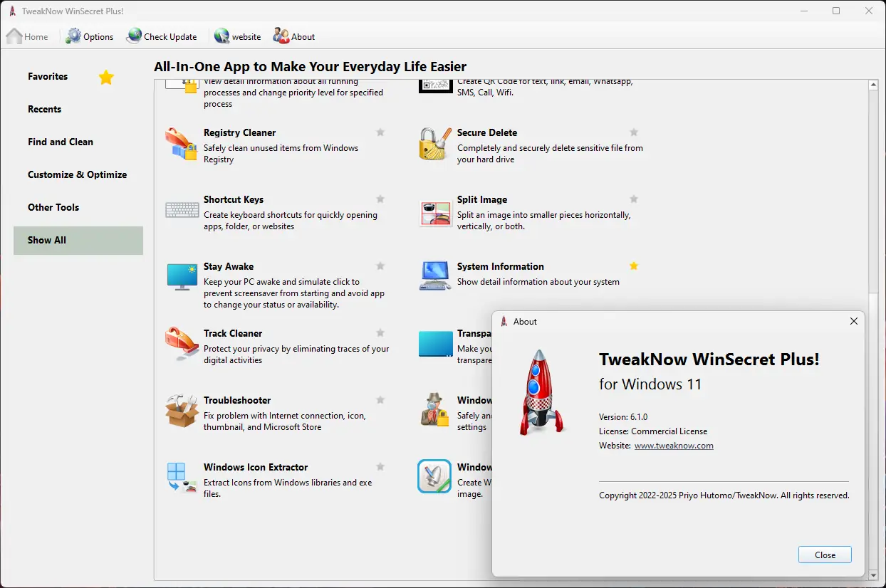Click the Troubleshooter title
The width and height of the screenshot is (886, 588).
pyautogui.click(x=237, y=400)
